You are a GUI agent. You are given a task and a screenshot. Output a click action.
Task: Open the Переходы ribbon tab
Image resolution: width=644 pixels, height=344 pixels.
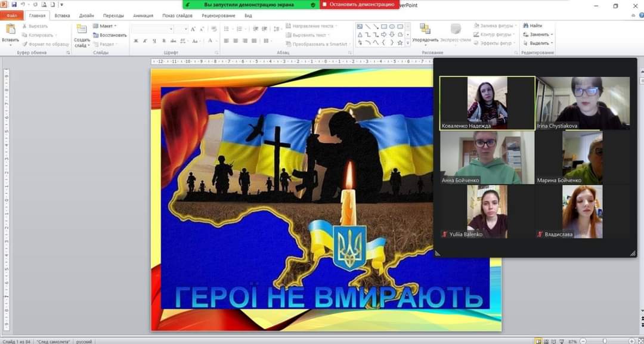[x=113, y=16]
